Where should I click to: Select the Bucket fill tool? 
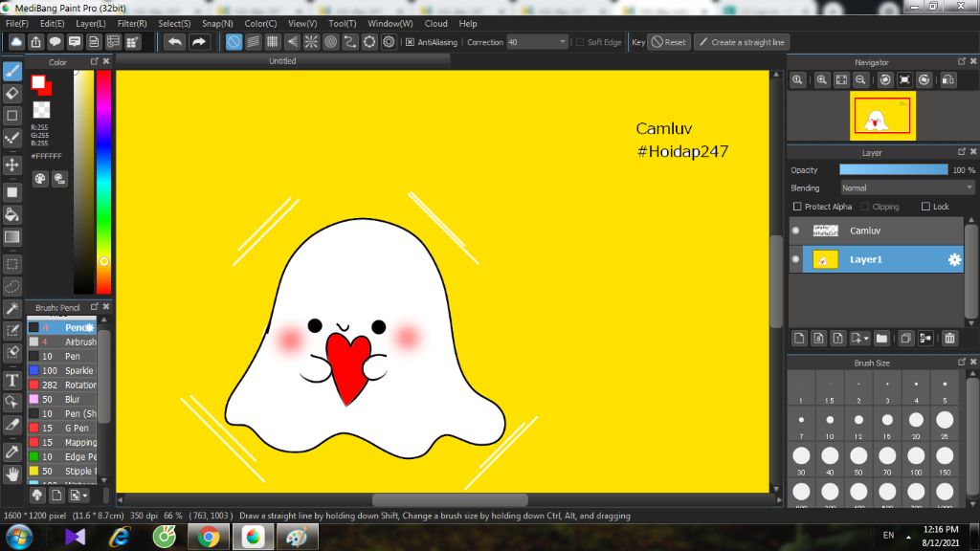[11, 215]
